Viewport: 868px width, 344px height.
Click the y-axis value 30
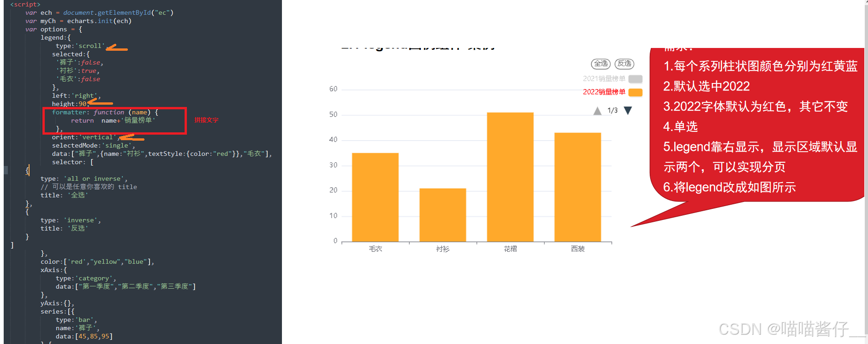[x=333, y=165]
